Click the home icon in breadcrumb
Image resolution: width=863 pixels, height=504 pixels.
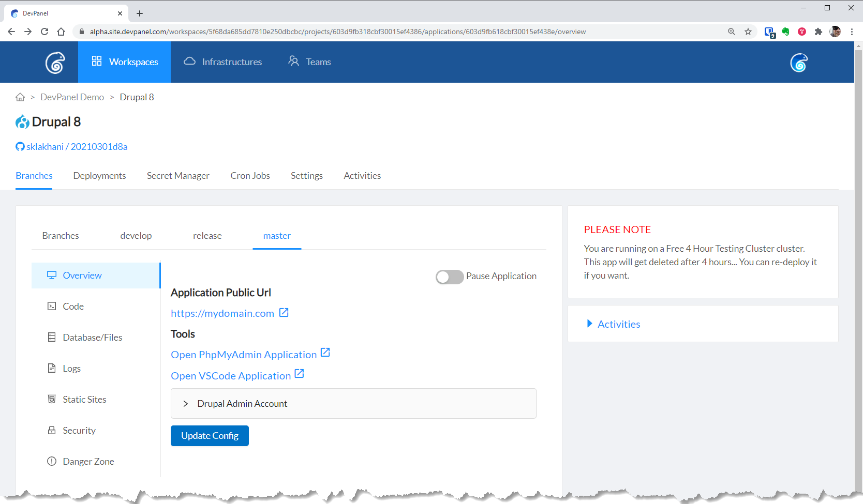[20, 97]
